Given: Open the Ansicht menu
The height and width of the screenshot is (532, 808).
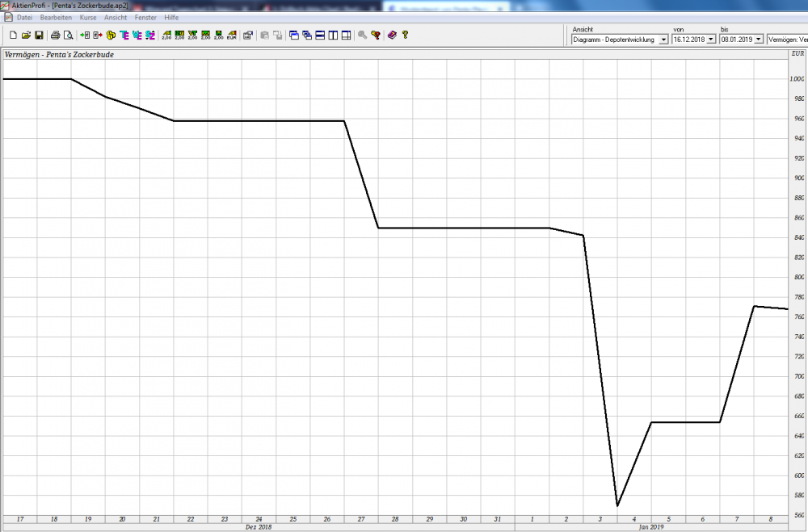Looking at the screenshot, I should 116,18.
